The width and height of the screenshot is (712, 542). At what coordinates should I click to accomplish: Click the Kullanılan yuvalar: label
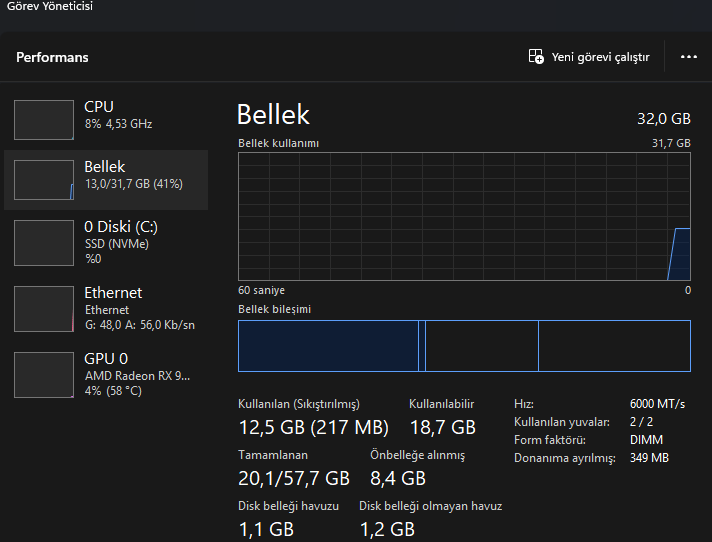(x=562, y=422)
